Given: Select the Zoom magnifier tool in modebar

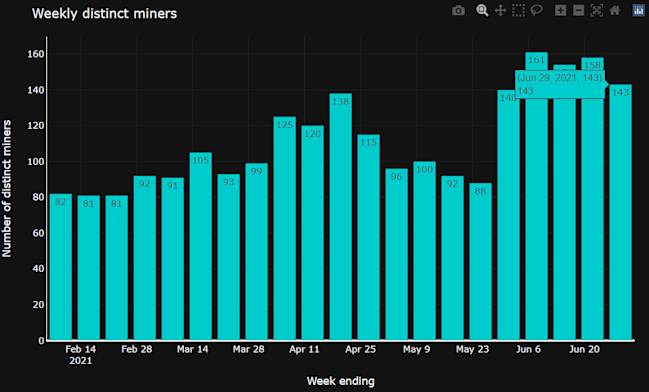Looking at the screenshot, I should [x=482, y=10].
